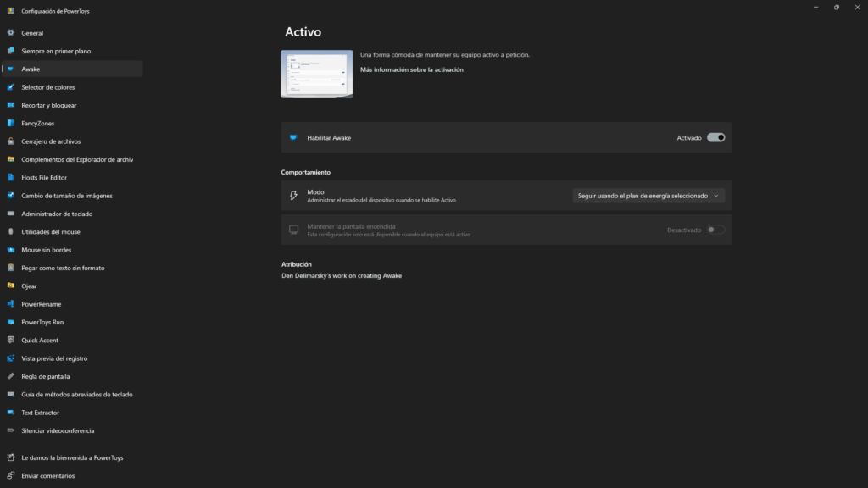
Task: Select the Text Extractor icon
Action: (x=10, y=413)
